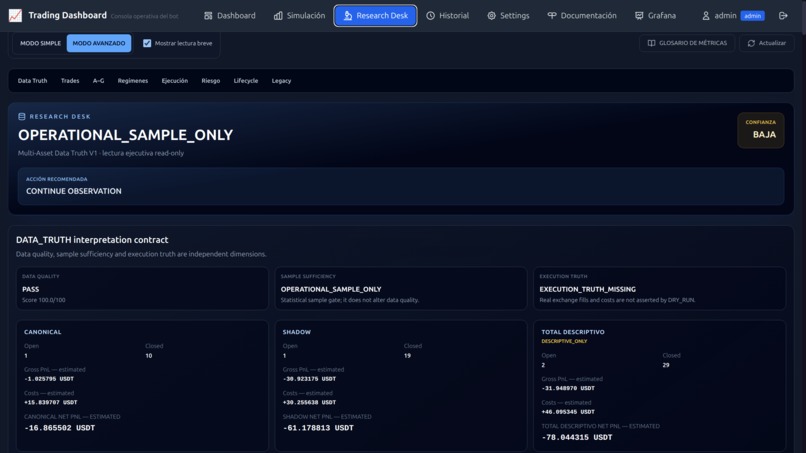
Task: Switch to MODO SIMPLE
Action: pyautogui.click(x=40, y=43)
